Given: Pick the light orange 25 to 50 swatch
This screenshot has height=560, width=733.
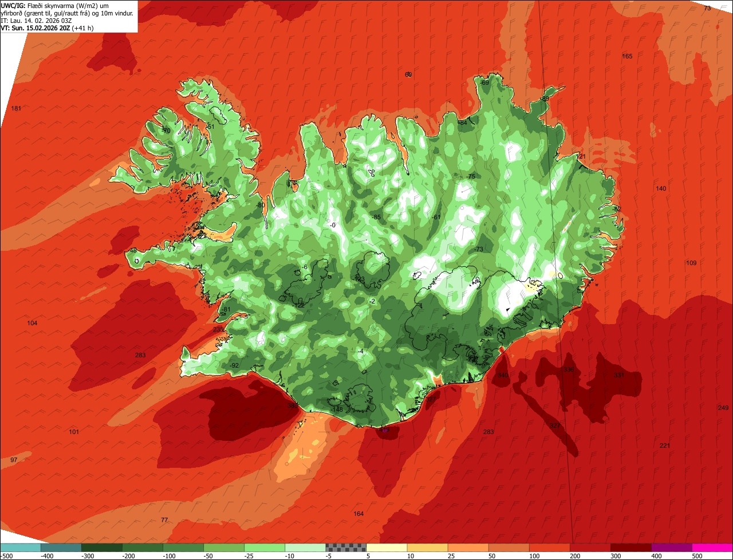Looking at the screenshot, I should (468, 547).
